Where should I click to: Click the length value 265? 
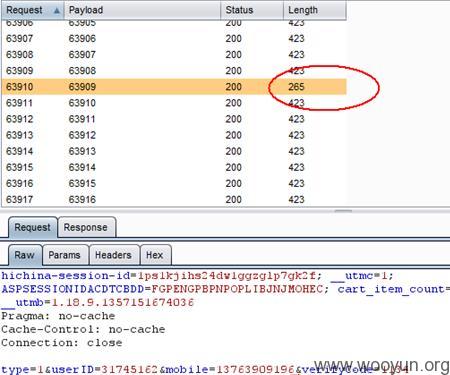pos(296,87)
